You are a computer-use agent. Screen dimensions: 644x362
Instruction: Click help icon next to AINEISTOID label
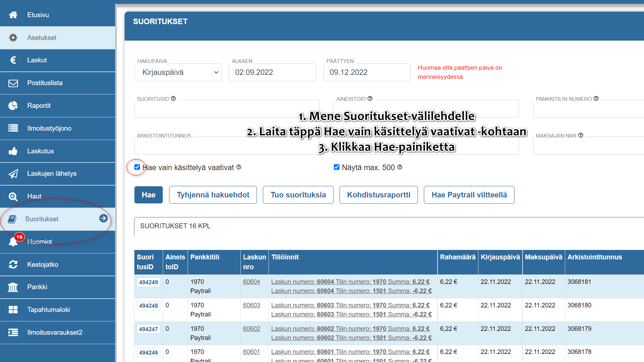coord(370,99)
